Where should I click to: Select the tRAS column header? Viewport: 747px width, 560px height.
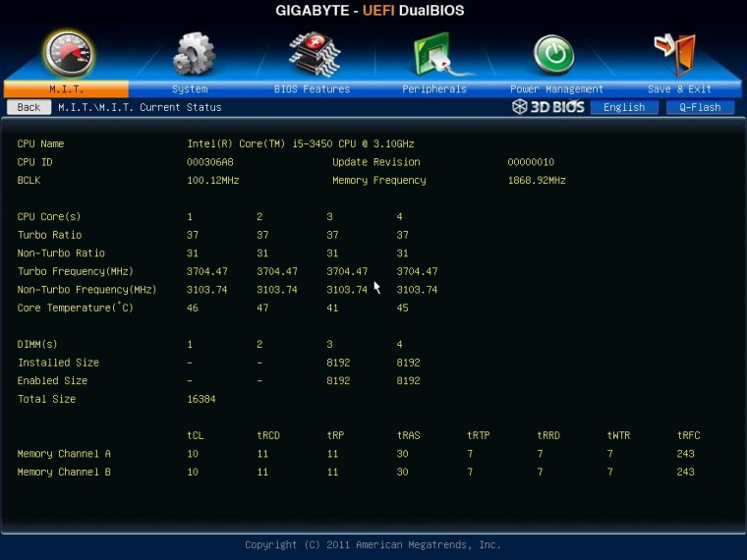pos(408,435)
